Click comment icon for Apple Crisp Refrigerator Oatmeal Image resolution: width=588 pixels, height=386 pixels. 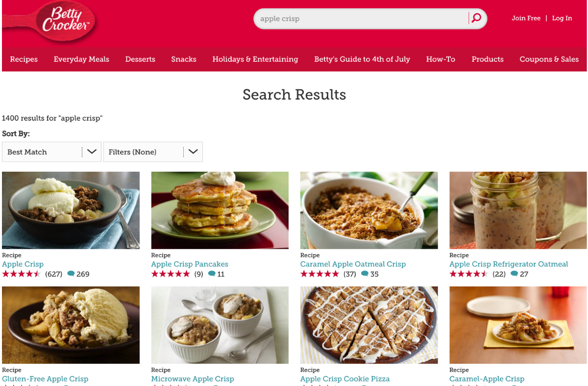pos(514,274)
